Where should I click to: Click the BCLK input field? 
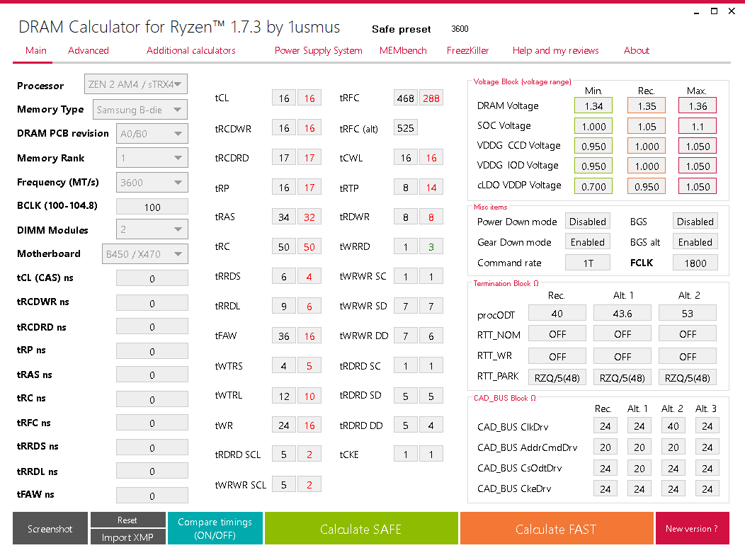pos(152,207)
